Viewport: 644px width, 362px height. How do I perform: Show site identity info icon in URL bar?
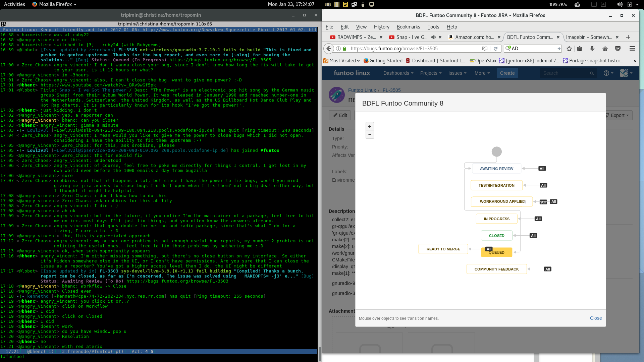338,49
